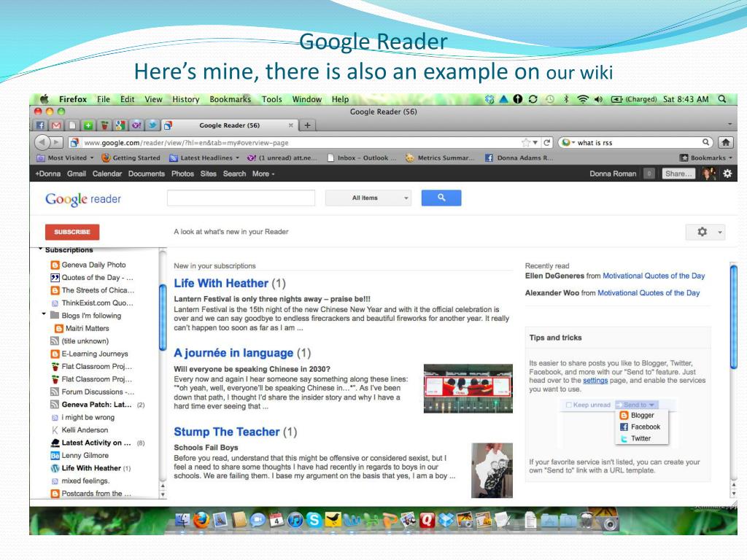This screenshot has height=560, width=747.
Task: Collapse the Subscriptions section
Action: [x=41, y=249]
